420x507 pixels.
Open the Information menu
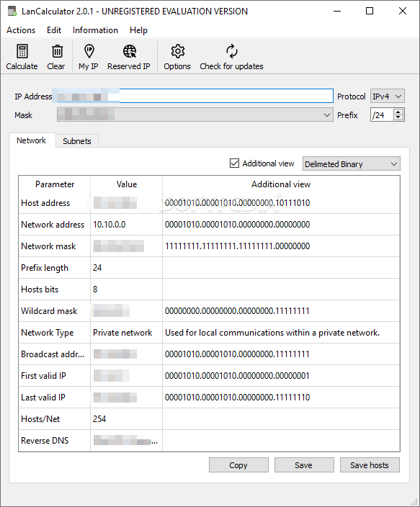click(x=95, y=30)
